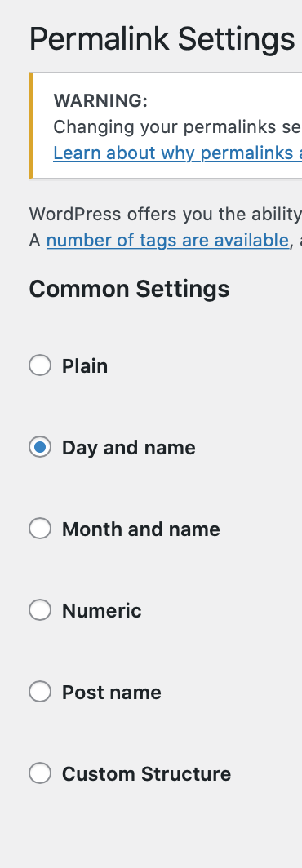The width and height of the screenshot is (302, 868).
Task: Click the WARNING: label in notice
Action: pos(100,101)
